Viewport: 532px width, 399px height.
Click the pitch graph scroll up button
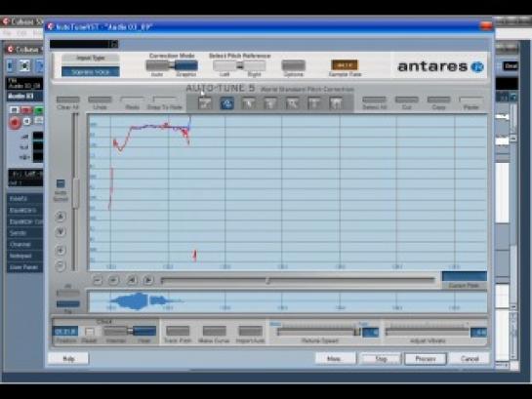[x=61, y=217]
